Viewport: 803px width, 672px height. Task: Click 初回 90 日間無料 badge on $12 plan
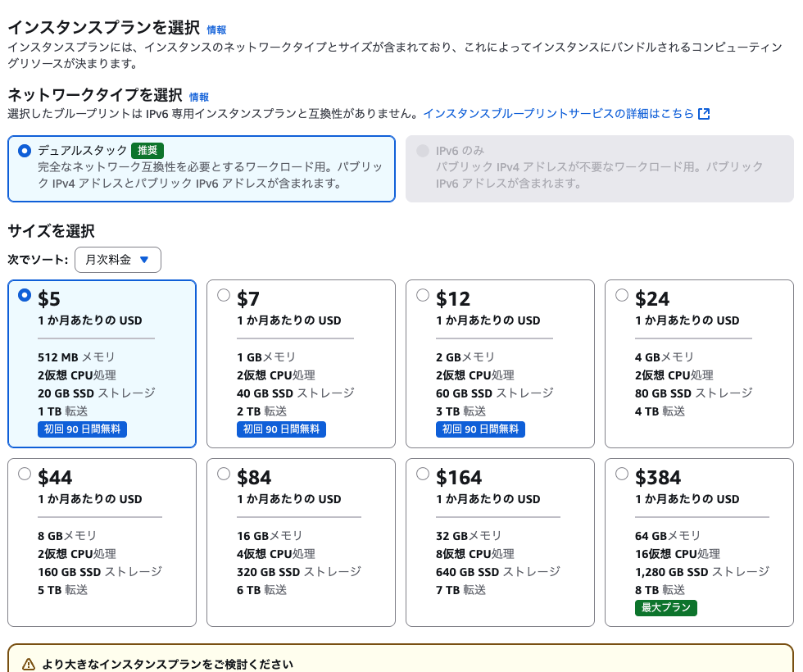coord(480,429)
